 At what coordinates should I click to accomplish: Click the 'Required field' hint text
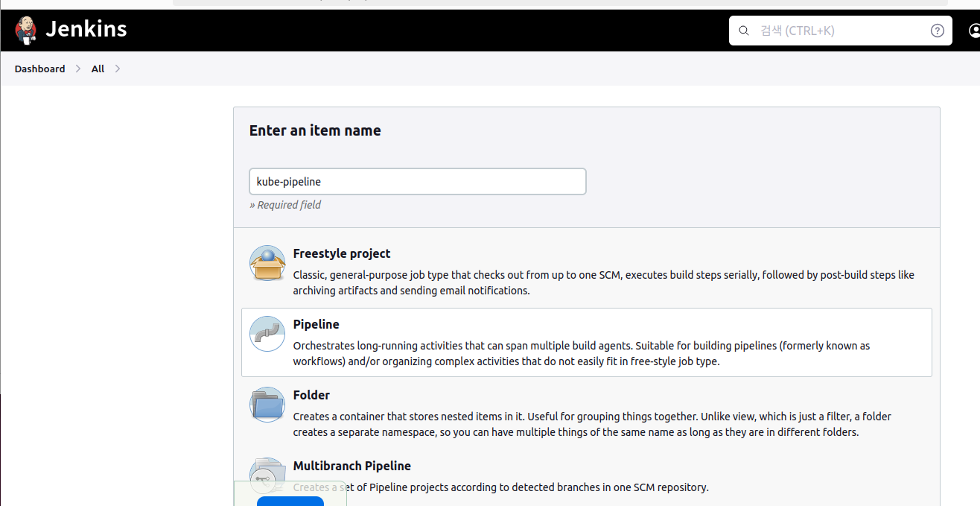click(285, 205)
